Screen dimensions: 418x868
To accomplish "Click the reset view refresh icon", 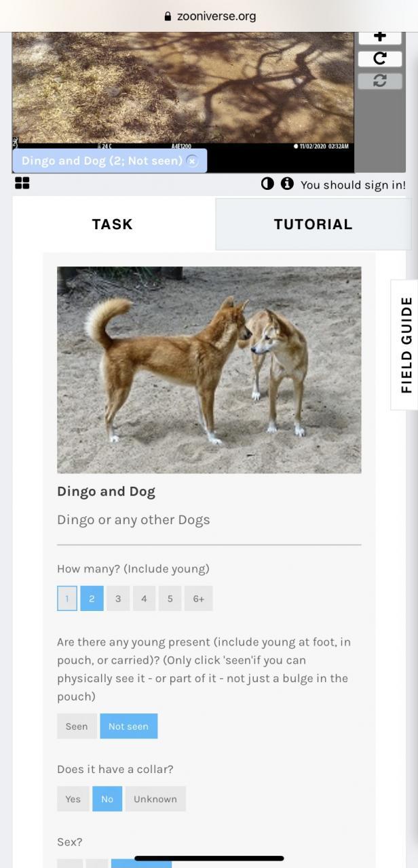I will 380,80.
